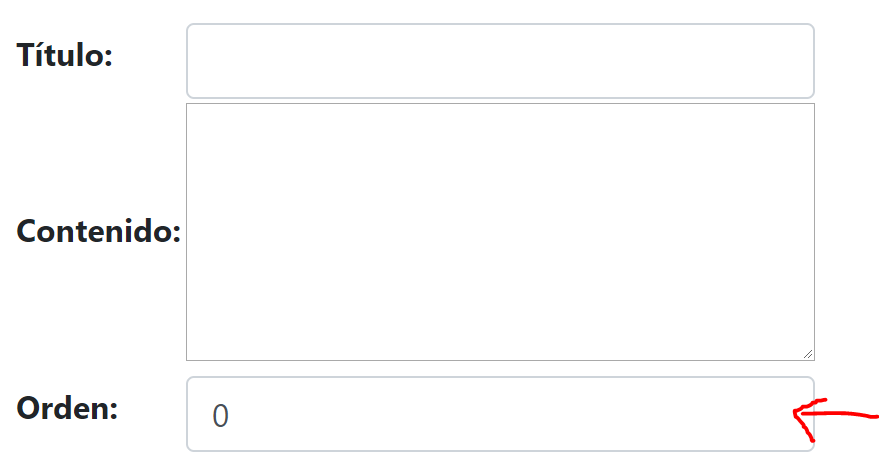Click the Orden label
The height and width of the screenshot is (470, 879).
[67, 408]
